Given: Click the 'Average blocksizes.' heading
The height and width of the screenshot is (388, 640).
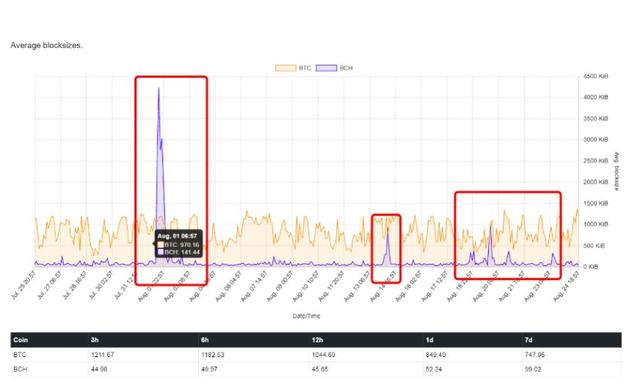Looking at the screenshot, I should [x=47, y=45].
